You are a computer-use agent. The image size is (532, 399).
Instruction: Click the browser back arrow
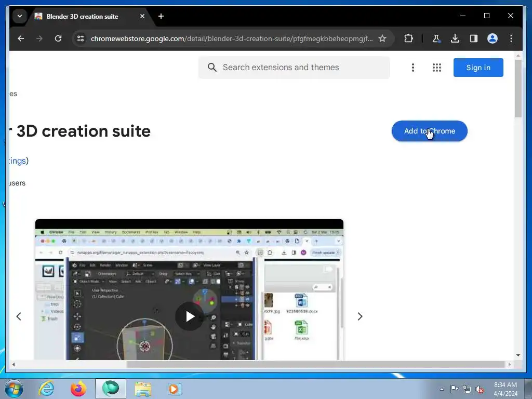[21, 38]
